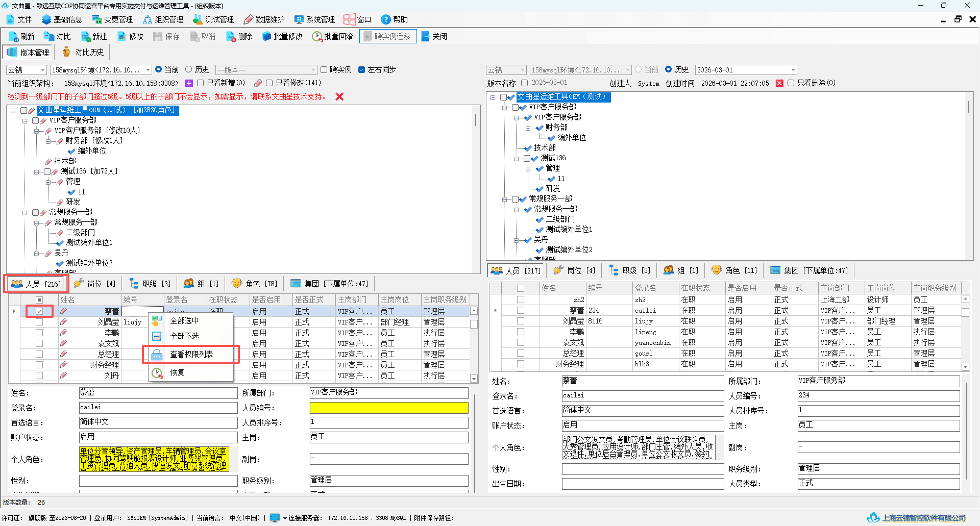Choose 查看权限列表 from context menu
This screenshot has width=980, height=526.
(191, 354)
